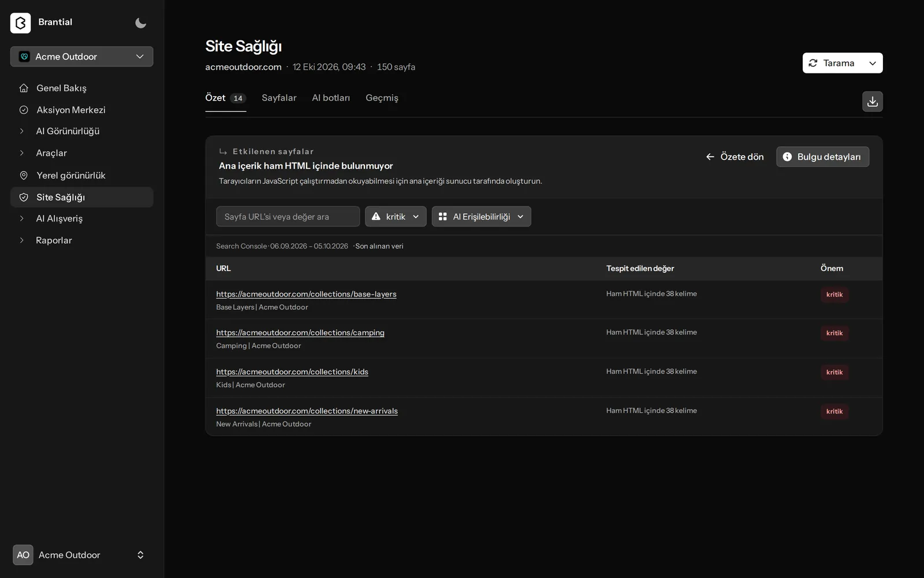The height and width of the screenshot is (578, 924).
Task: Toggle dark mode moon icon
Action: [140, 23]
